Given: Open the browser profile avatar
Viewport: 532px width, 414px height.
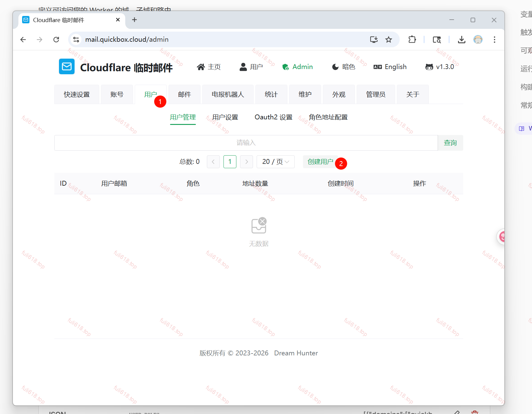Looking at the screenshot, I should [478, 40].
